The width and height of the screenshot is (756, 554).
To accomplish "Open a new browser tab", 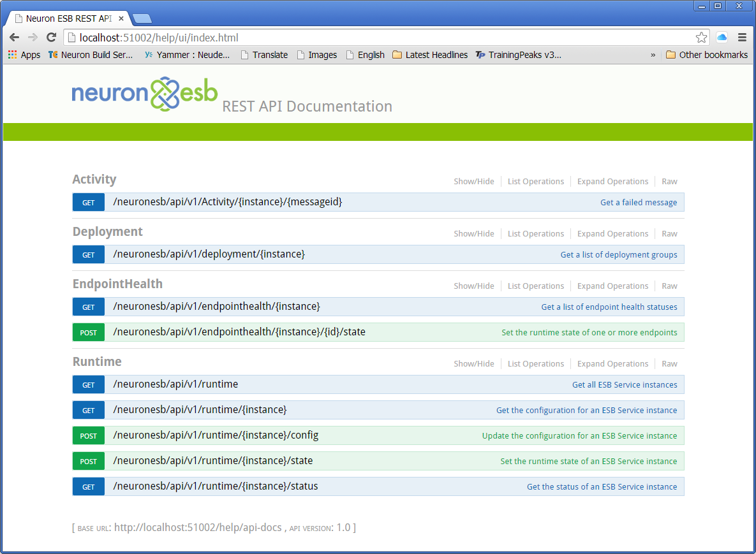I will (x=142, y=18).
